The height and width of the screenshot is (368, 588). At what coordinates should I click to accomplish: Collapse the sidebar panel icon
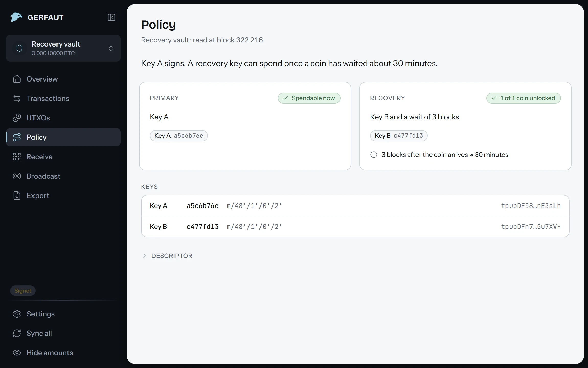(x=111, y=17)
